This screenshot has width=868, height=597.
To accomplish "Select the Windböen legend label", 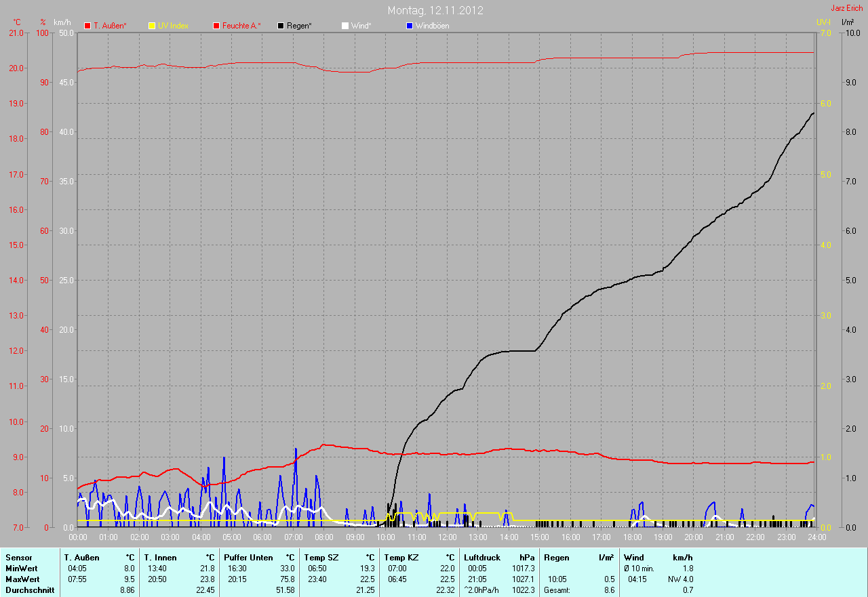I will pyautogui.click(x=433, y=26).
